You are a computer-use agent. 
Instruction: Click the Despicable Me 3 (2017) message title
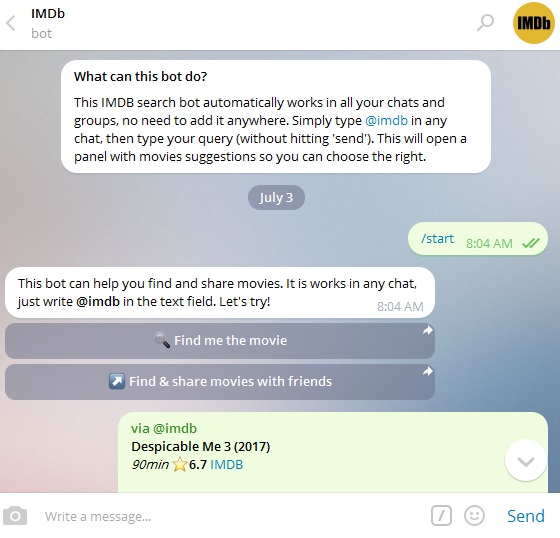click(201, 447)
